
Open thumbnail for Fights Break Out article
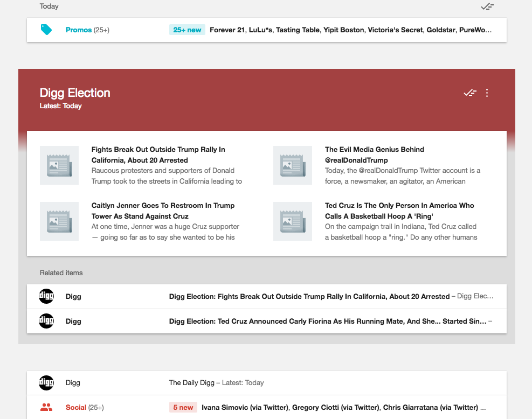pos(59,165)
